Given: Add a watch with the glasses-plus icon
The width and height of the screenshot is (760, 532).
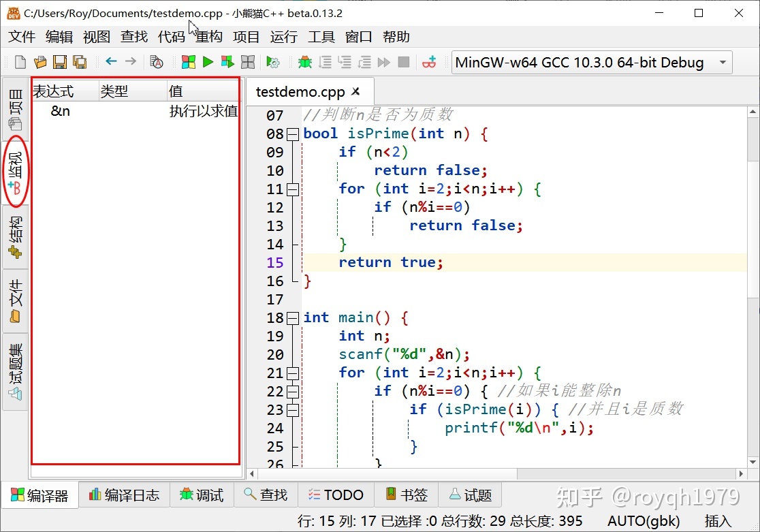Looking at the screenshot, I should click(x=430, y=62).
